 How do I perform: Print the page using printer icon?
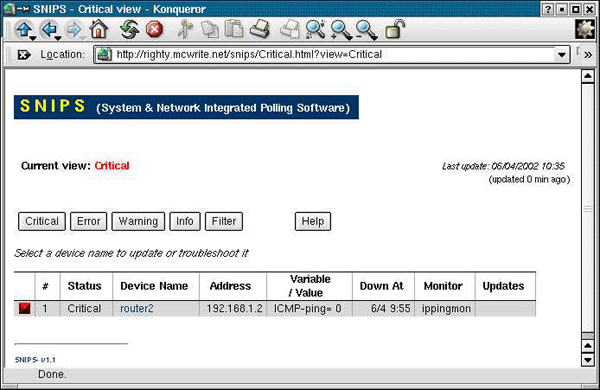260,29
